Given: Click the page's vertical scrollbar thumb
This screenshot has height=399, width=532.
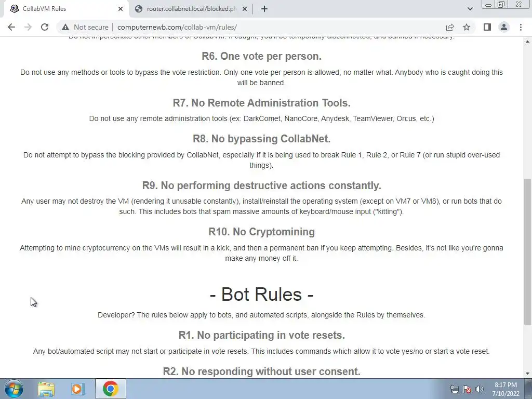Looking at the screenshot, I should [528, 252].
